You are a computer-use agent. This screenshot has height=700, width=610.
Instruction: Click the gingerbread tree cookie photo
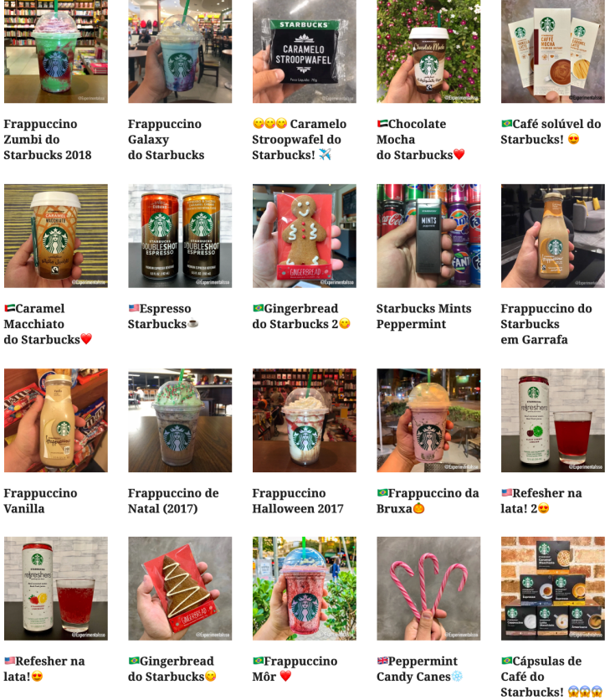[180, 589]
